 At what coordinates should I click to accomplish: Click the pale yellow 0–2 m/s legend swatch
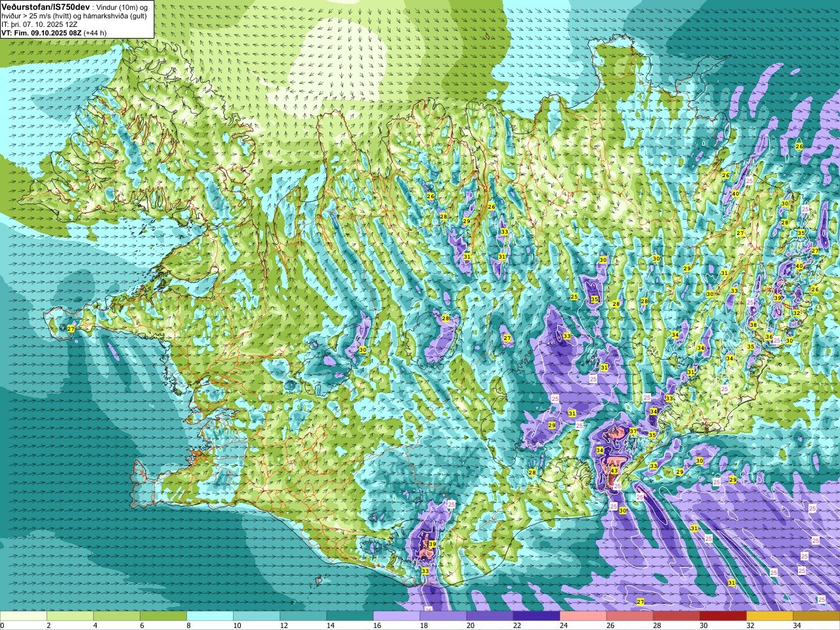pyautogui.click(x=24, y=616)
